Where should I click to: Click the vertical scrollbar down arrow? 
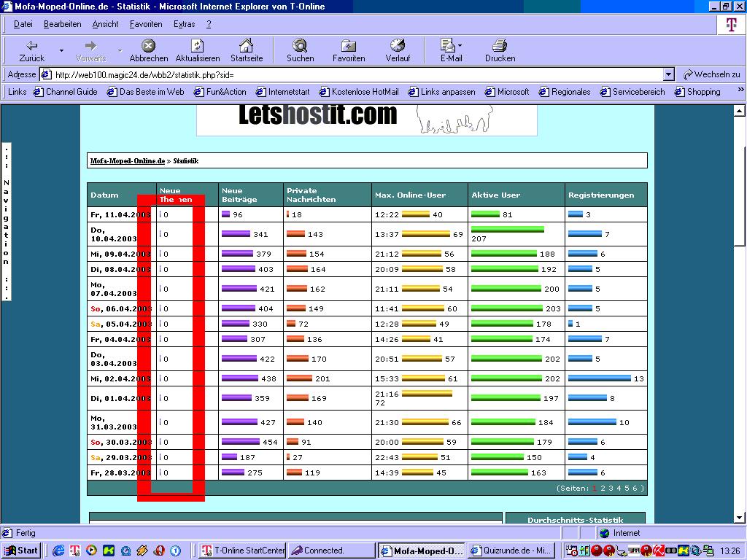740,518
